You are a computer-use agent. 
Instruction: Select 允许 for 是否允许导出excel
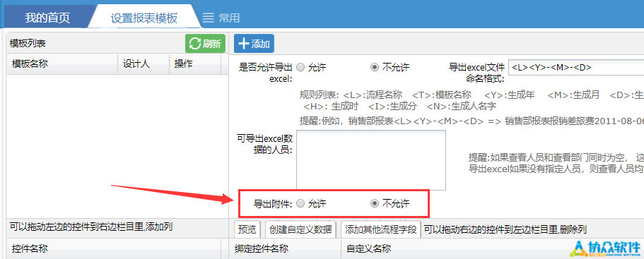click(301, 67)
